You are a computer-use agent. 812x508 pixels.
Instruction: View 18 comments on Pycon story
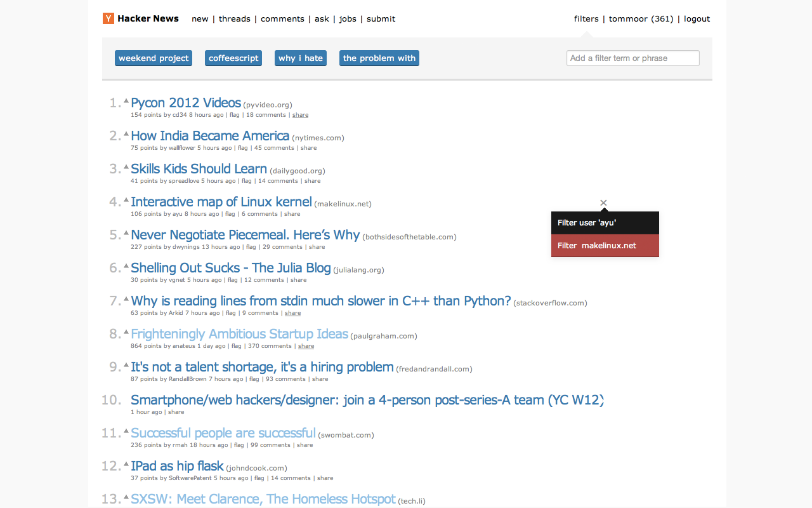pos(266,115)
